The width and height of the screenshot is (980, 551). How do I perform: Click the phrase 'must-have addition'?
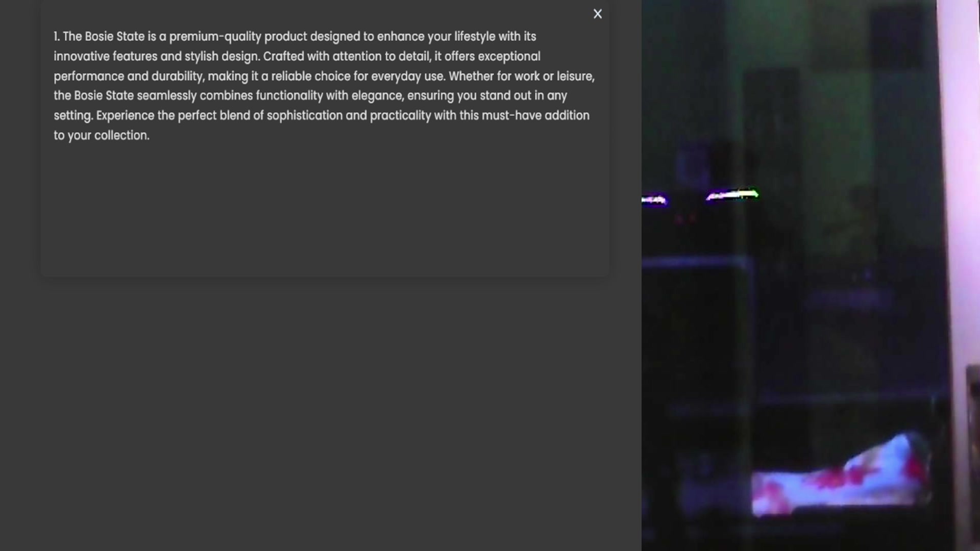click(x=535, y=116)
